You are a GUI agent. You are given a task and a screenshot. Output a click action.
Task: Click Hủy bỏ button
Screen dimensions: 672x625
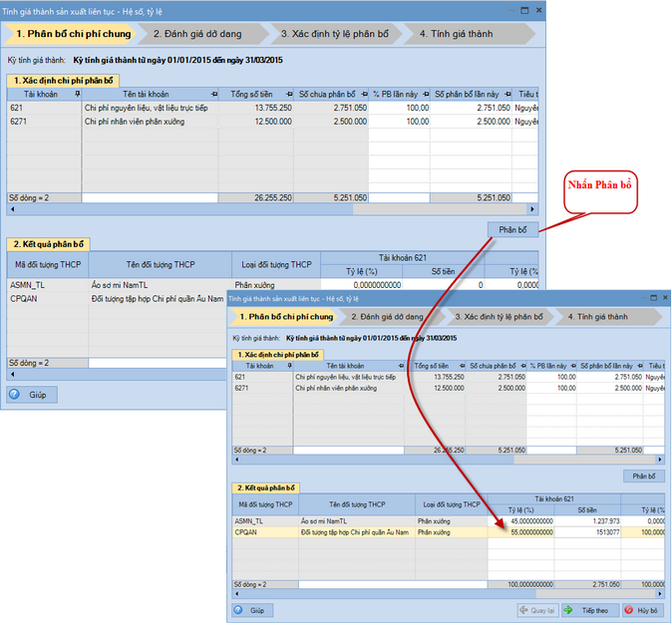[643, 610]
